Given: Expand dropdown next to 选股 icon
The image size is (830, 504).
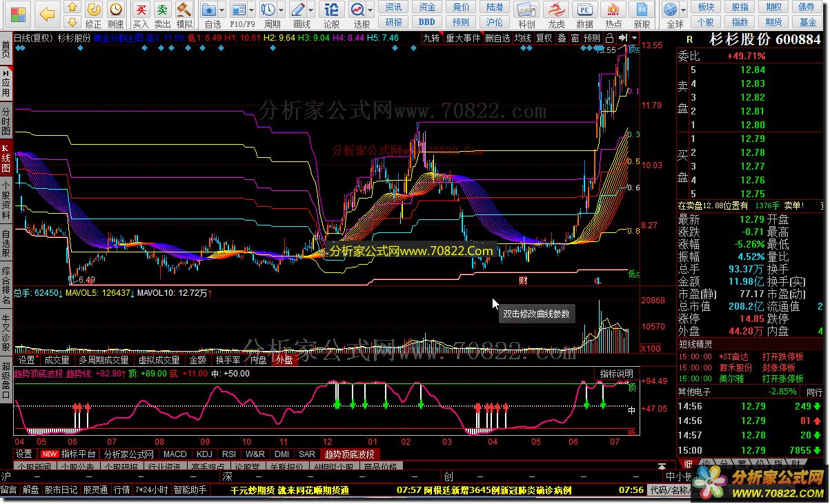Looking at the screenshot, I should tap(370, 10).
